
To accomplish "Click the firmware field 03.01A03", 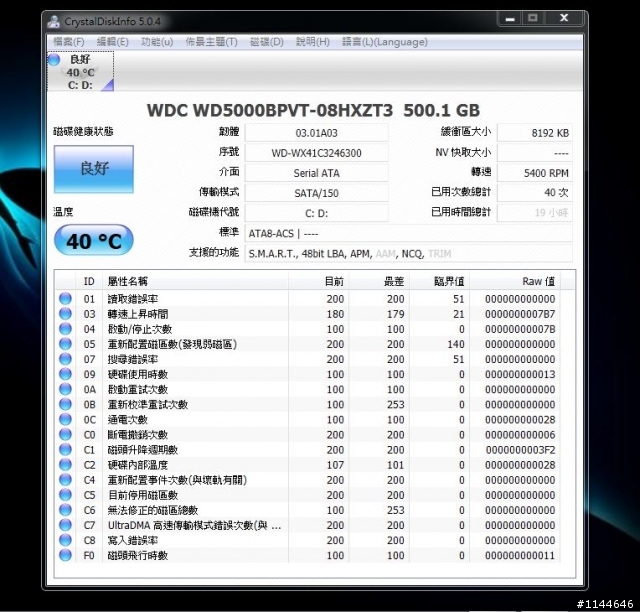I will tap(316, 133).
